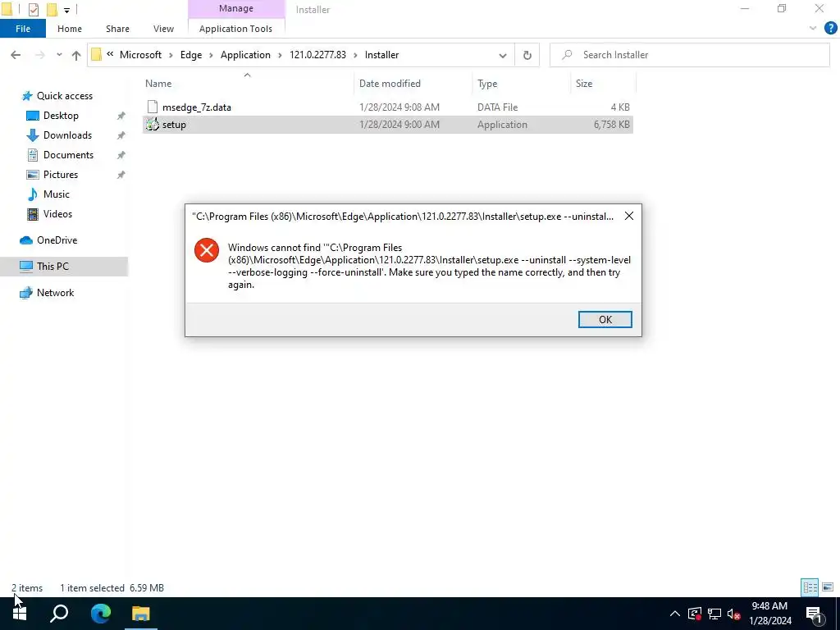Switch to Details view layout icon

coord(810,587)
